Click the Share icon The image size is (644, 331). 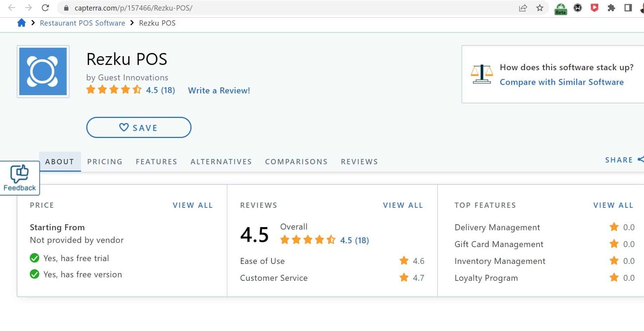pyautogui.click(x=640, y=159)
